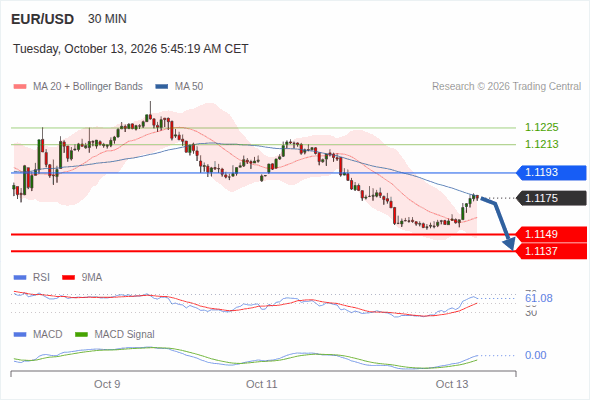Click the MA 50 blue legend swatch
This screenshot has height=400, width=590.
coord(162,87)
